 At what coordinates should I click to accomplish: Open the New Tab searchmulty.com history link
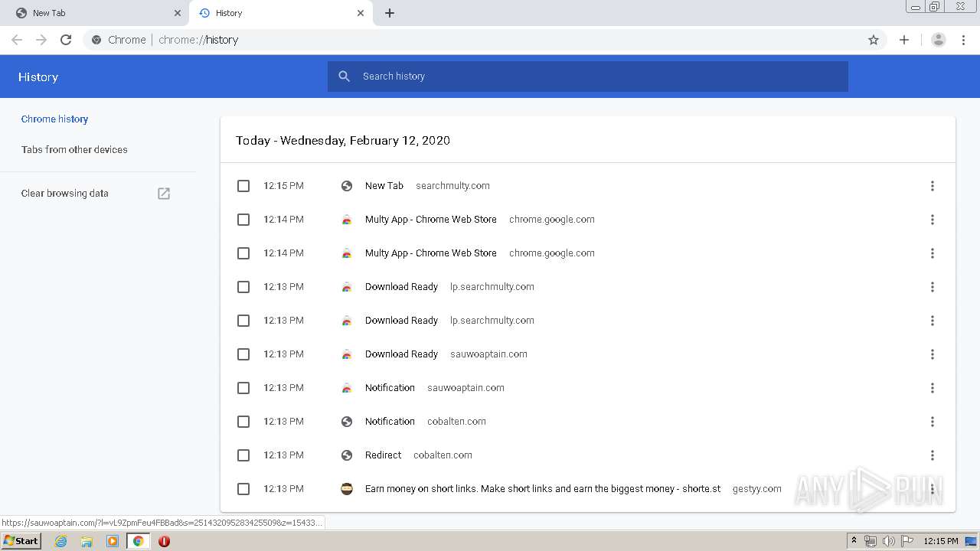point(384,186)
